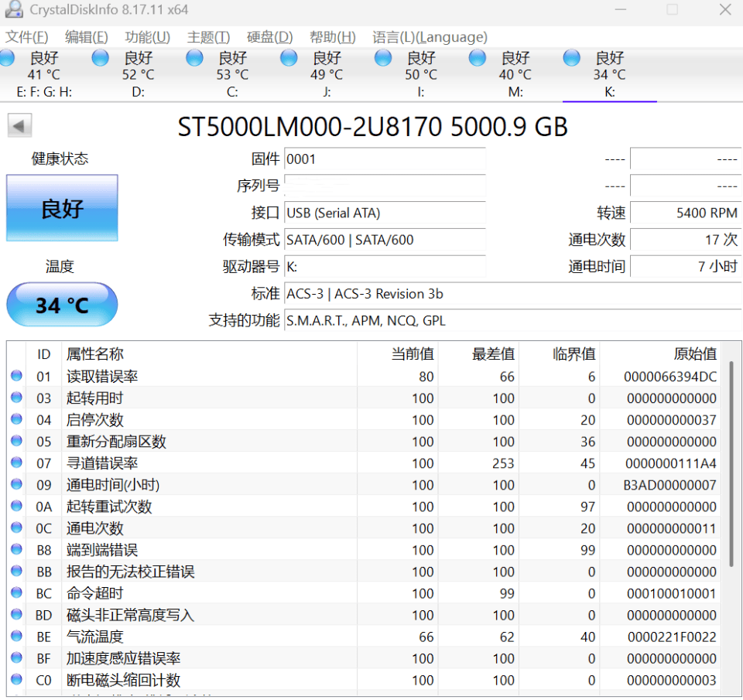743x700 pixels.
Task: Click the 固件 field showing 0001
Action: [385, 159]
